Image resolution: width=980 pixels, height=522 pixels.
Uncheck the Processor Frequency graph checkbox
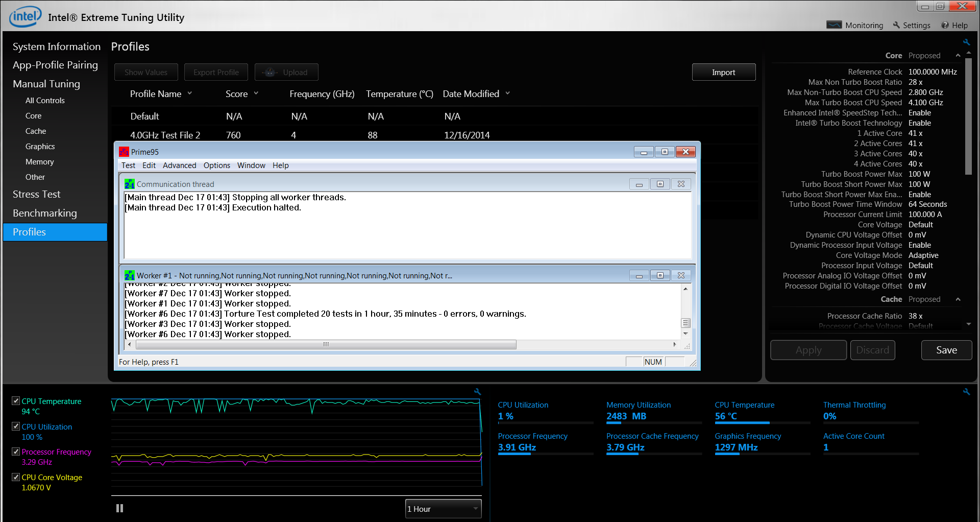click(x=16, y=452)
